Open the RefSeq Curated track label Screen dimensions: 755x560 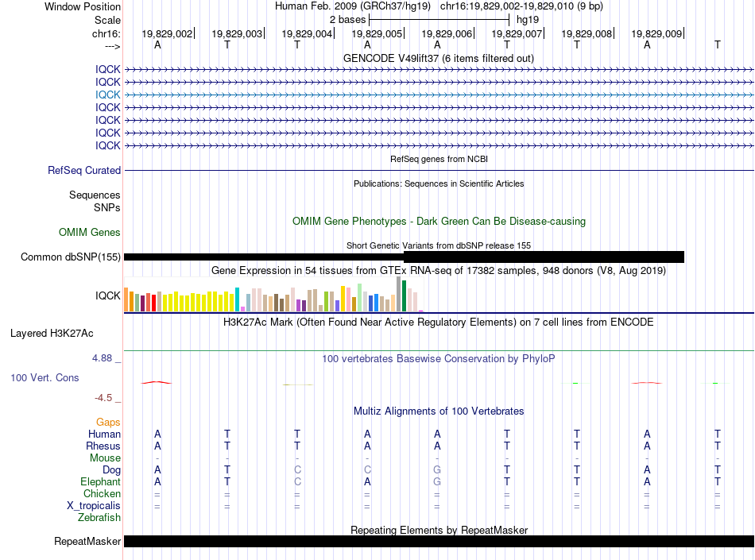pos(83,170)
